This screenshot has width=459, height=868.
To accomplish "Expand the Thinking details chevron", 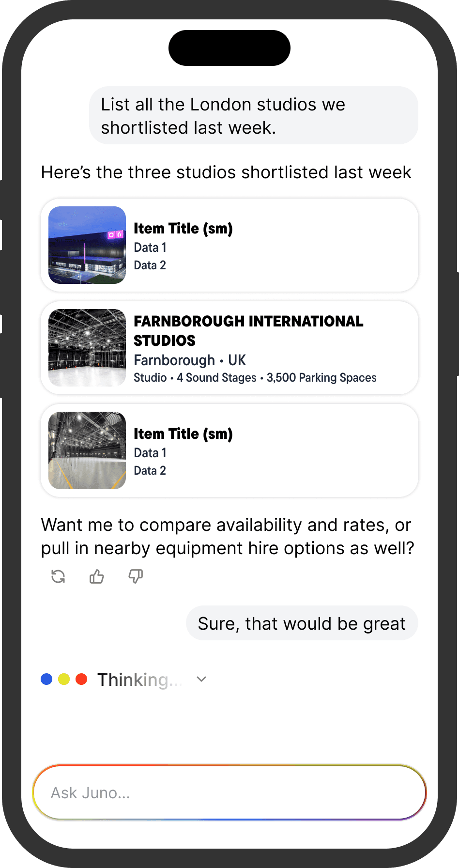I will point(201,679).
